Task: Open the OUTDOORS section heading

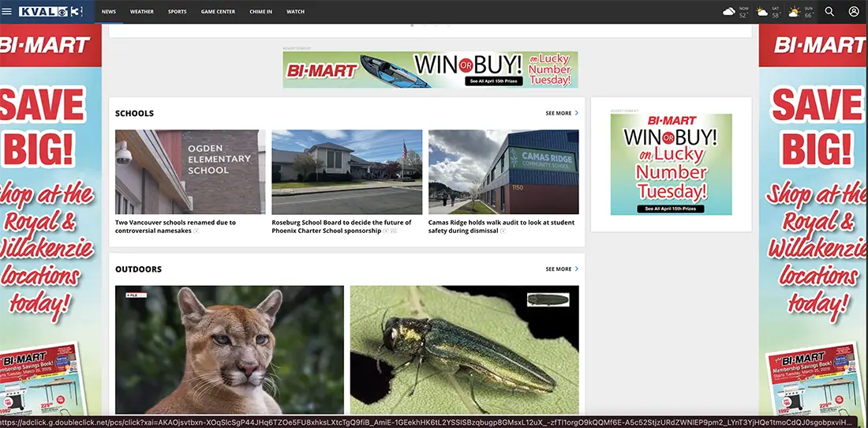Action: coord(138,269)
